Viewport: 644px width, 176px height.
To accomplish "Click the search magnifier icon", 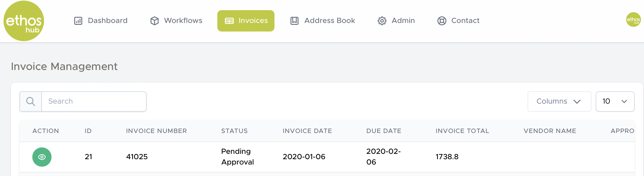I will coord(31,101).
